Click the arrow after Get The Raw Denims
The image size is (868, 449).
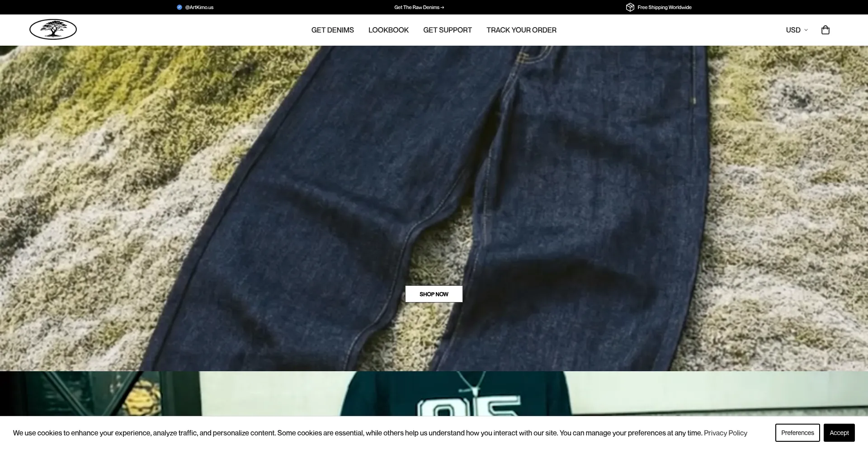[x=442, y=7]
